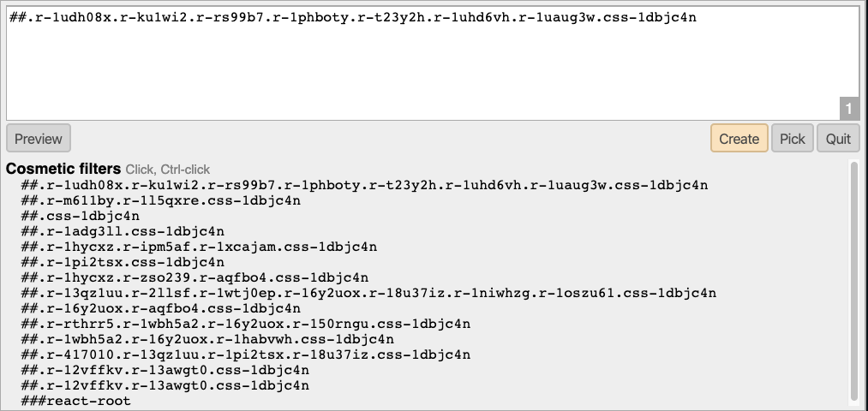The width and height of the screenshot is (868, 411).
Task: Select the filter starting with ##.r-13qz1uu.r-2llsf
Action: pyautogui.click(x=368, y=293)
